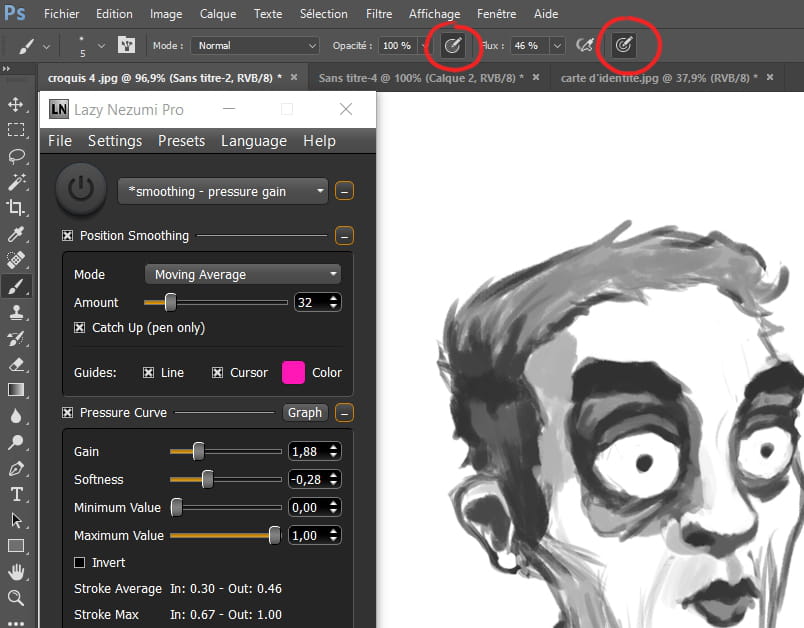Select the Hand tool
This screenshot has height=628, width=804.
click(x=16, y=572)
